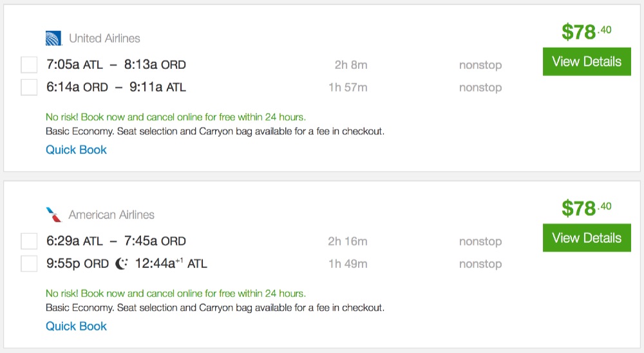The height and width of the screenshot is (353, 644).
Task: Select the 7:05a ATL to ORD flight checkbox
Action: [29, 65]
